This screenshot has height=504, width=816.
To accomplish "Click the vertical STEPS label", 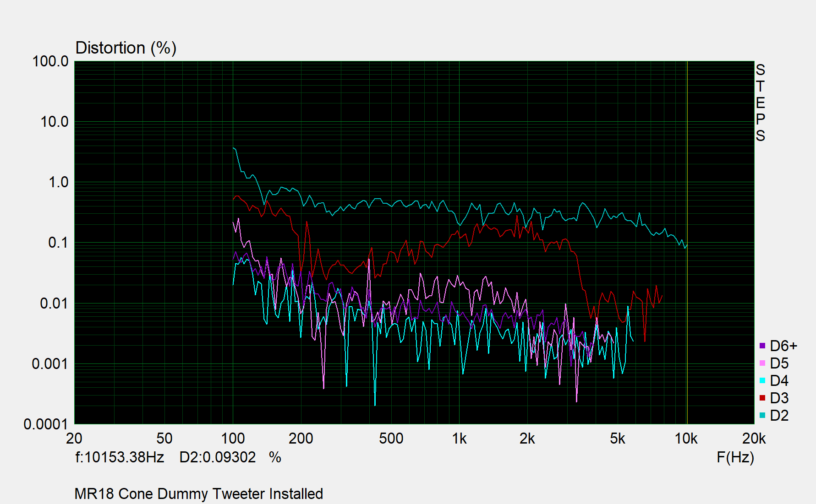I will [x=761, y=103].
